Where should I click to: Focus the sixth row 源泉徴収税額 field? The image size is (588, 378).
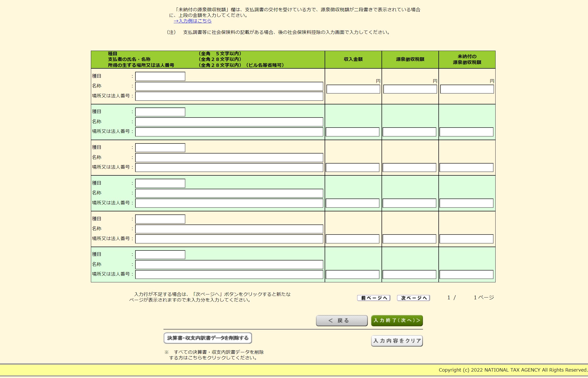pos(409,274)
